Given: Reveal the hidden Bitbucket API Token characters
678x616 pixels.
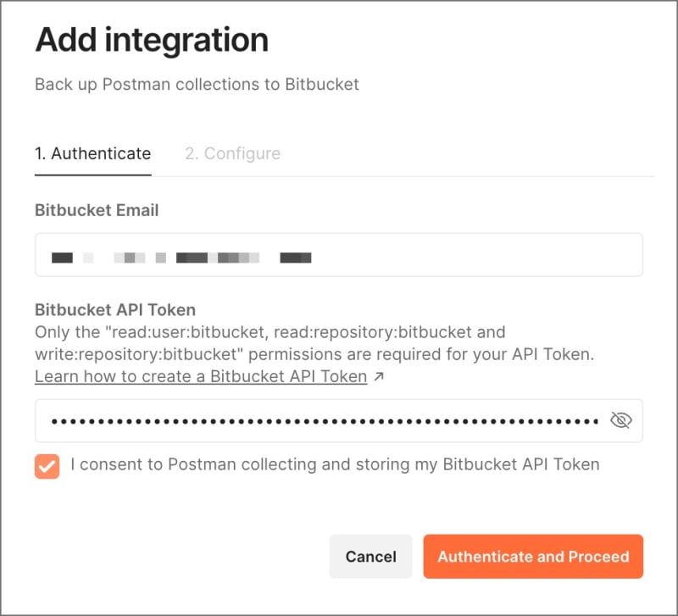Looking at the screenshot, I should (x=620, y=419).
